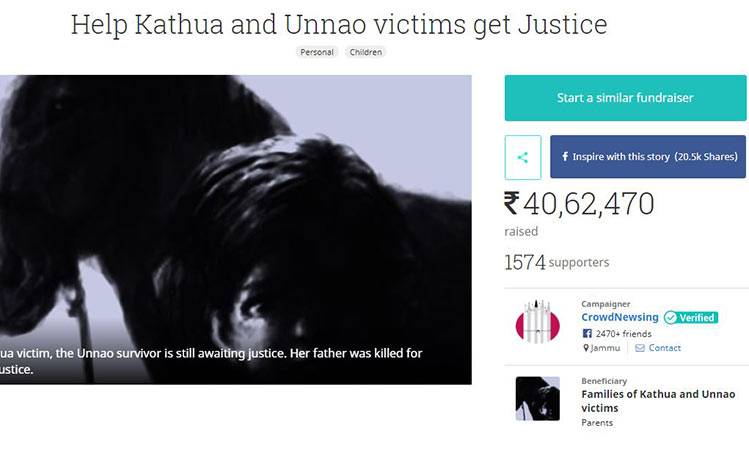Click the Families of Kathua and Unnao victims name
Image resolution: width=749 pixels, height=450 pixels.
coord(658,401)
